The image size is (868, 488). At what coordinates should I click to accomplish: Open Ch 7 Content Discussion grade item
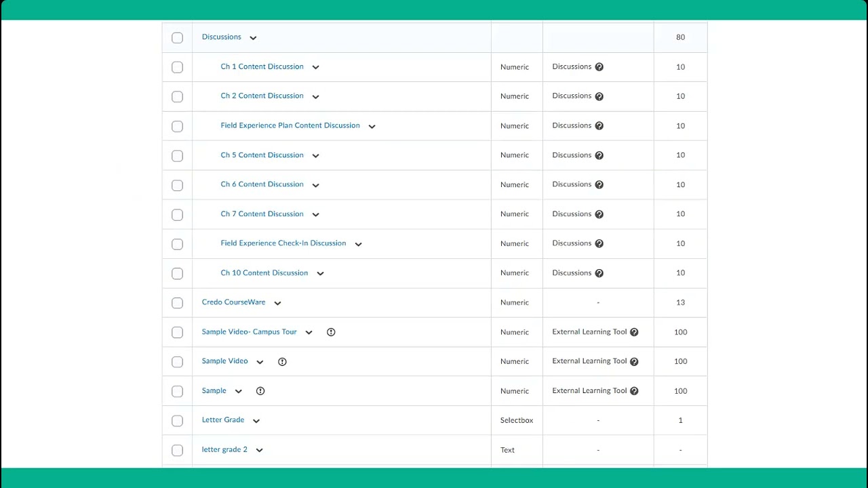(262, 214)
